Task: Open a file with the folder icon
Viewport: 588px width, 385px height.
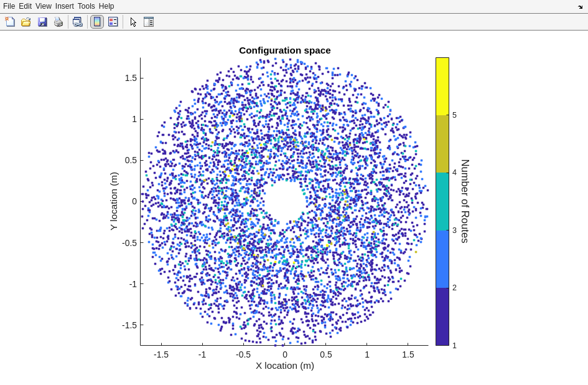Action: pos(26,22)
